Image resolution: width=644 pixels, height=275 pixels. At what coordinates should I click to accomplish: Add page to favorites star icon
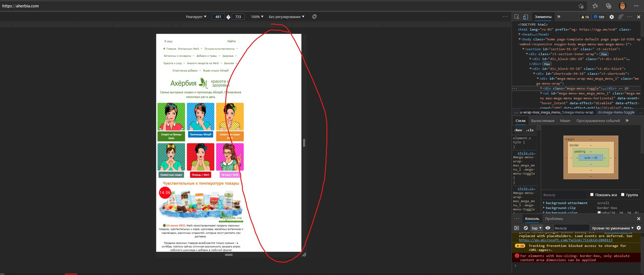[581, 6]
